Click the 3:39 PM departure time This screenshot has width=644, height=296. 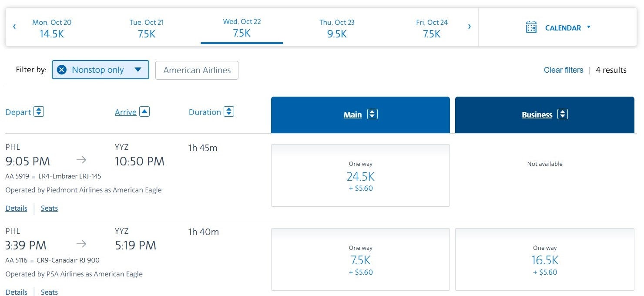pos(26,246)
